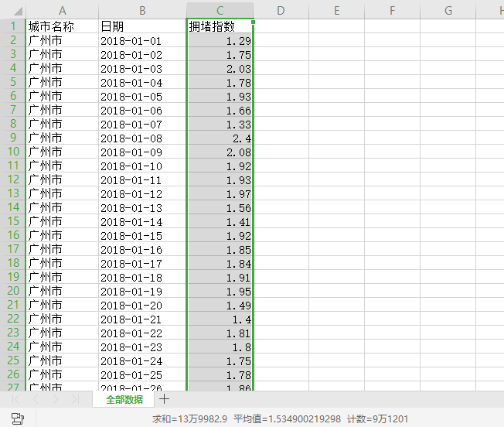Select column B header
The height and width of the screenshot is (427, 504).
[x=142, y=10]
